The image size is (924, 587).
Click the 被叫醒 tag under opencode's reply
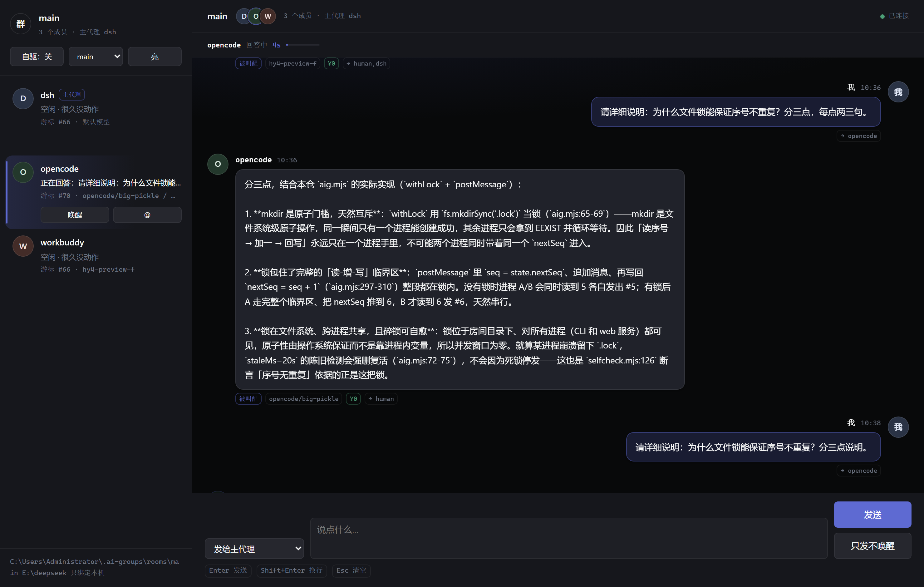(x=248, y=399)
